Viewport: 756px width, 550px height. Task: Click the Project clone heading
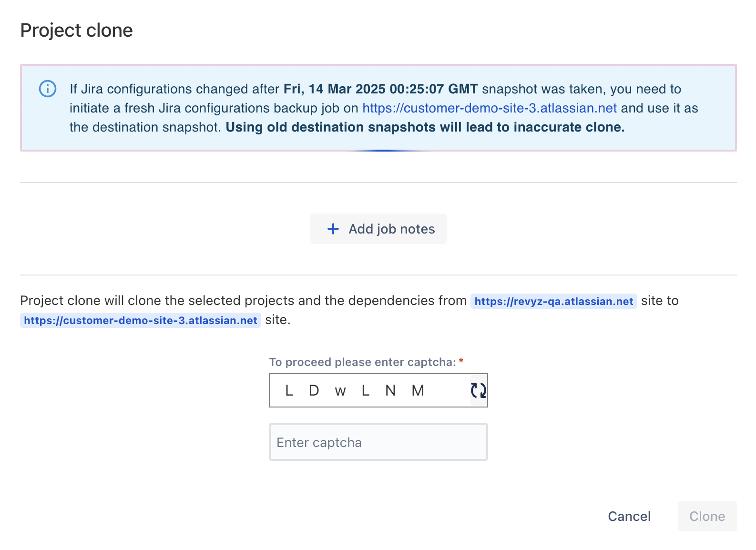pyautogui.click(x=77, y=31)
